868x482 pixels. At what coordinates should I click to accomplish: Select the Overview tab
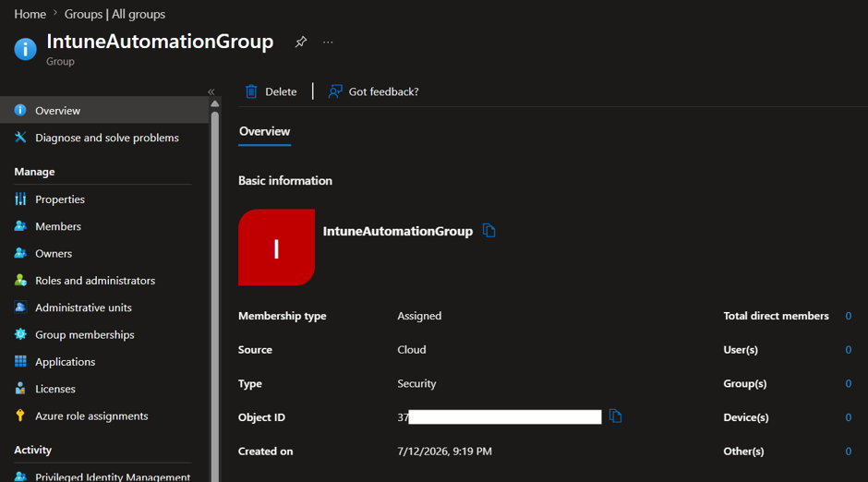[x=265, y=132]
